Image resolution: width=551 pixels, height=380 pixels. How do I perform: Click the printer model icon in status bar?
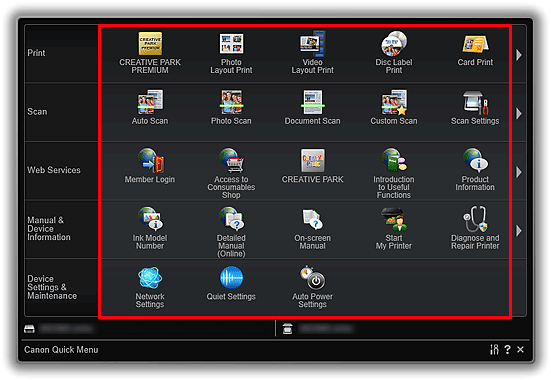pyautogui.click(x=29, y=329)
